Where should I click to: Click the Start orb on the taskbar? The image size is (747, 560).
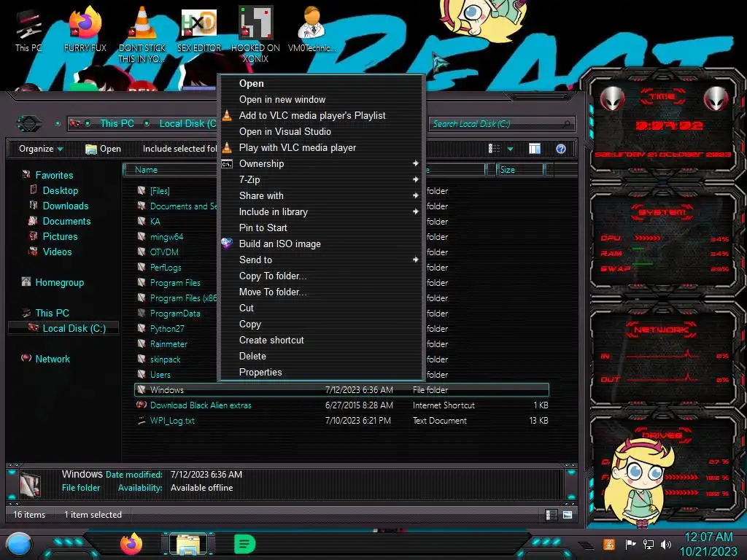19,544
